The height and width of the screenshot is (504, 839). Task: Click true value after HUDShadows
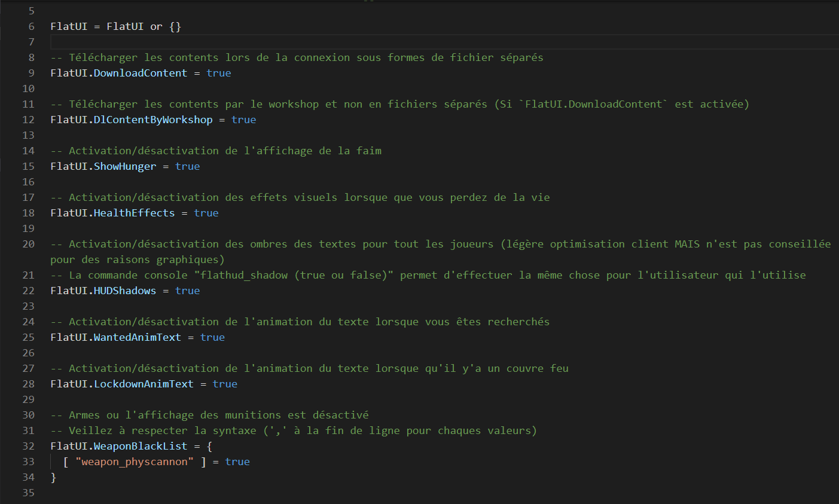(188, 291)
